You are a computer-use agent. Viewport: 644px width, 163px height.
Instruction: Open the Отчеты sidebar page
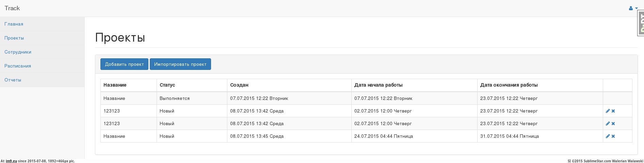tap(13, 80)
